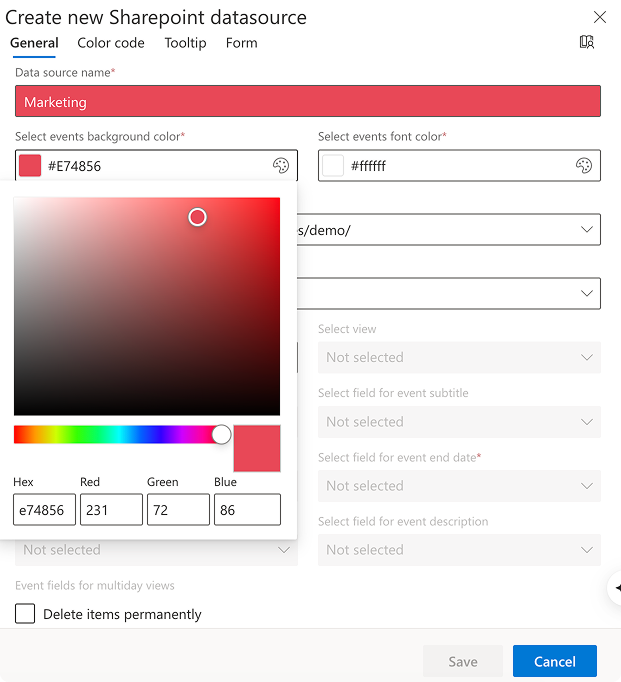621x682 pixels.
Task: Open the help guide book icon
Action: [x=587, y=42]
